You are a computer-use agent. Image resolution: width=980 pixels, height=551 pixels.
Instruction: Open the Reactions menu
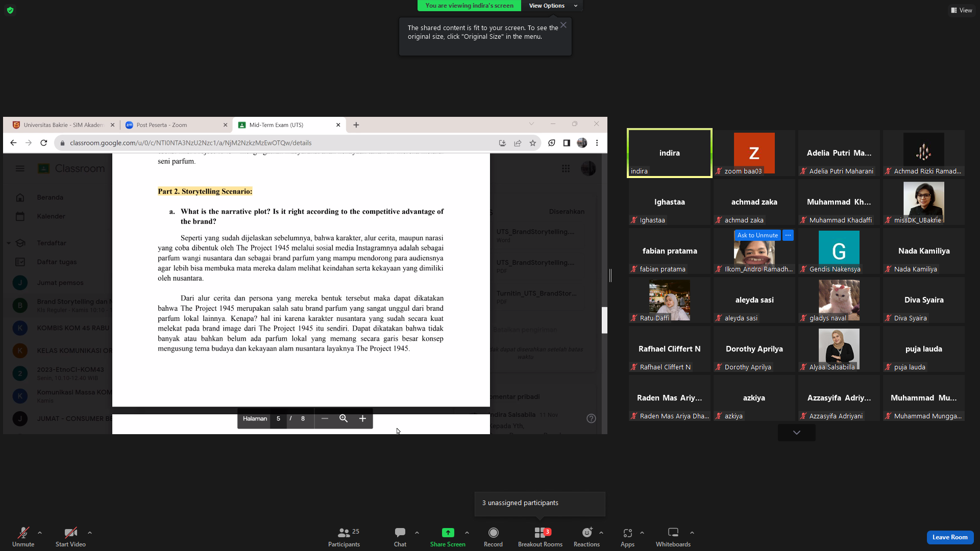tap(586, 537)
